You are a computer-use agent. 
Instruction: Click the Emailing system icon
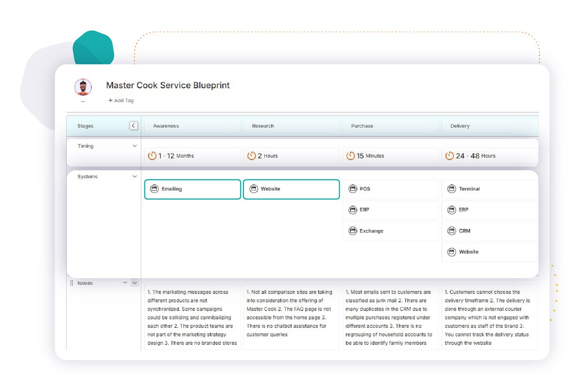[154, 189]
